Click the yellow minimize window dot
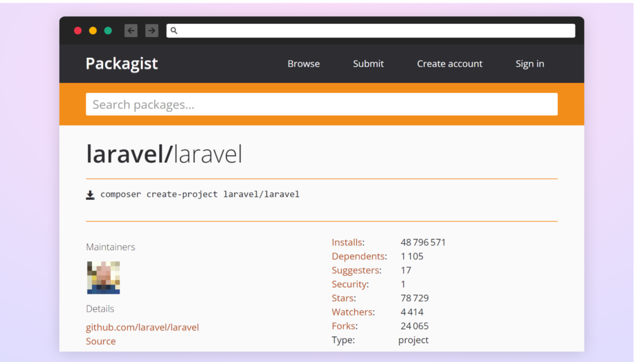Image resolution: width=644 pixels, height=362 pixels. point(93,30)
